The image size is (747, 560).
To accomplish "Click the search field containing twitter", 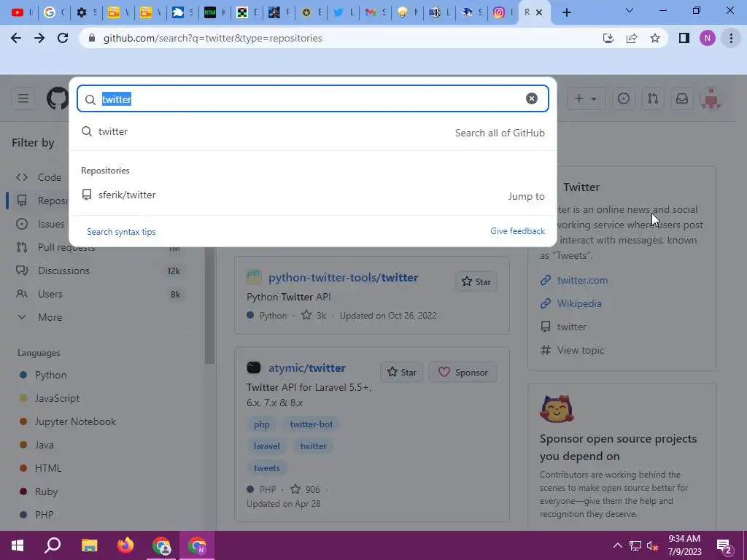I will pos(312,98).
